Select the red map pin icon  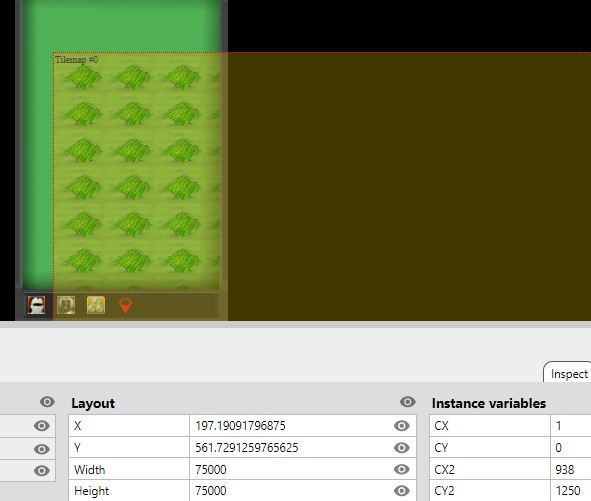125,305
